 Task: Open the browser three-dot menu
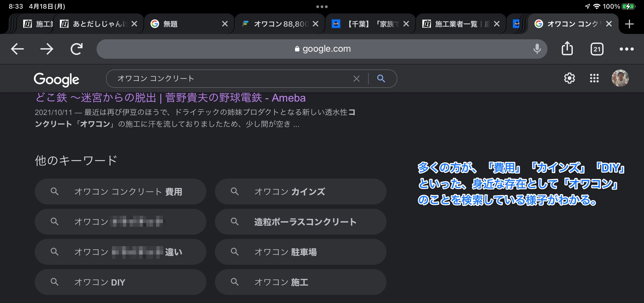pos(626,49)
